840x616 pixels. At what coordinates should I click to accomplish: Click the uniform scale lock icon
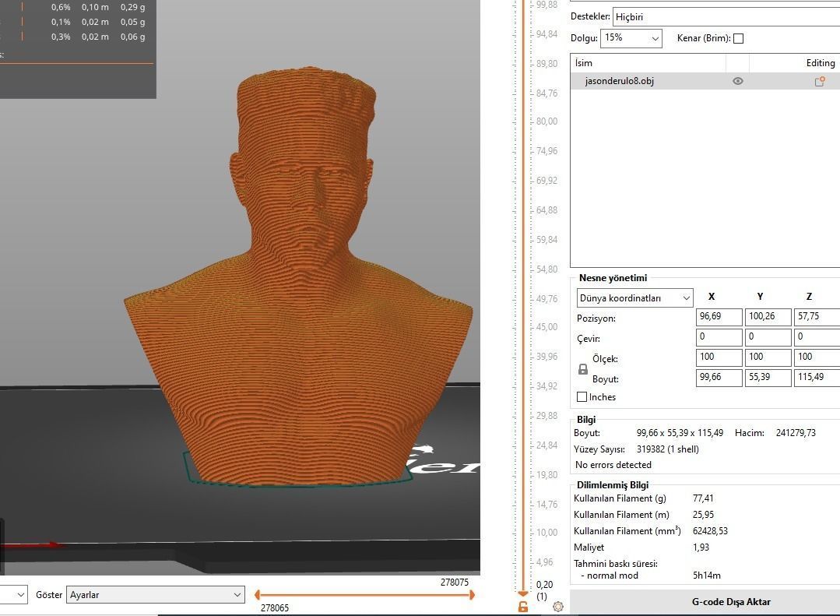(582, 369)
